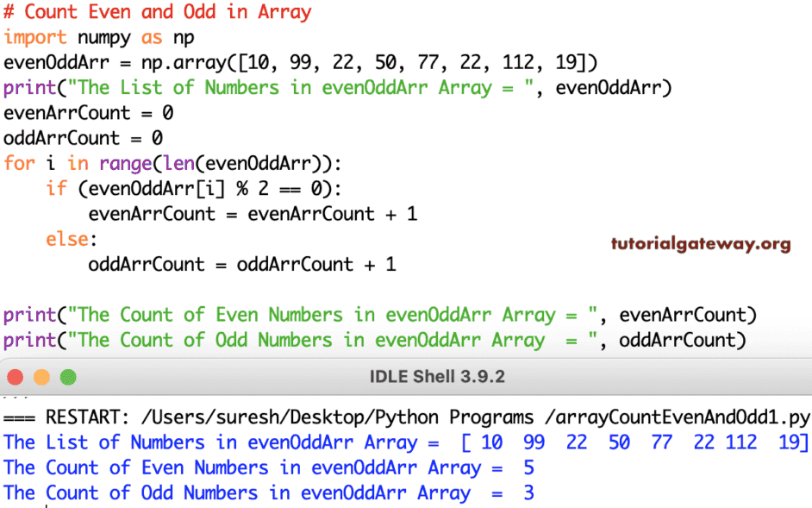Image resolution: width=812 pixels, height=508 pixels.
Task: Select the Count Even and Odd comment
Action: click(x=155, y=12)
